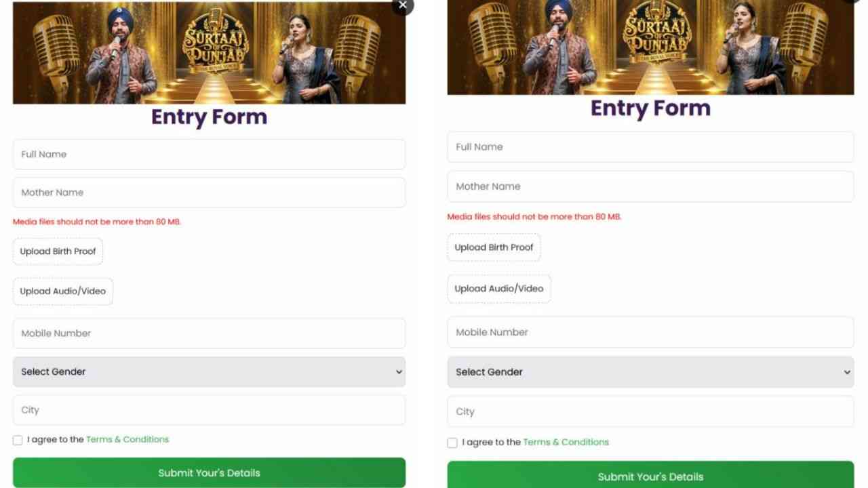Viewport: 868px width, 488px height.
Task: Expand Select Gender dropdown in right form
Action: click(x=650, y=372)
